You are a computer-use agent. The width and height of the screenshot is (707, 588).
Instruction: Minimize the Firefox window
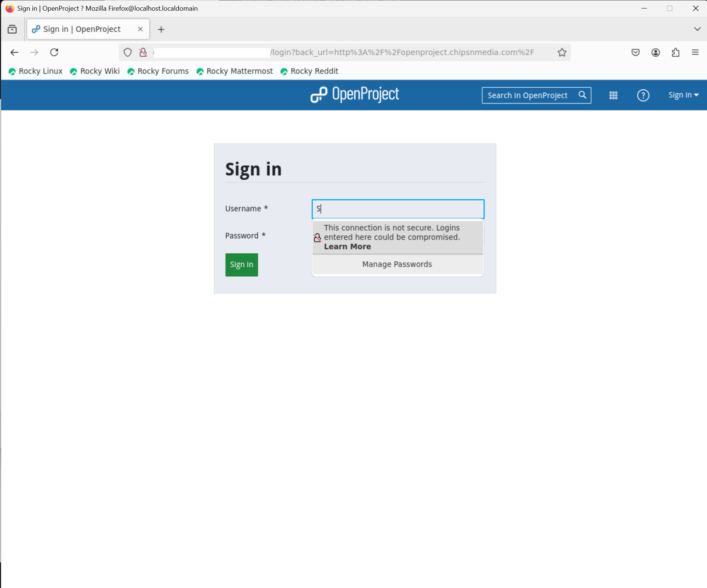644,8
